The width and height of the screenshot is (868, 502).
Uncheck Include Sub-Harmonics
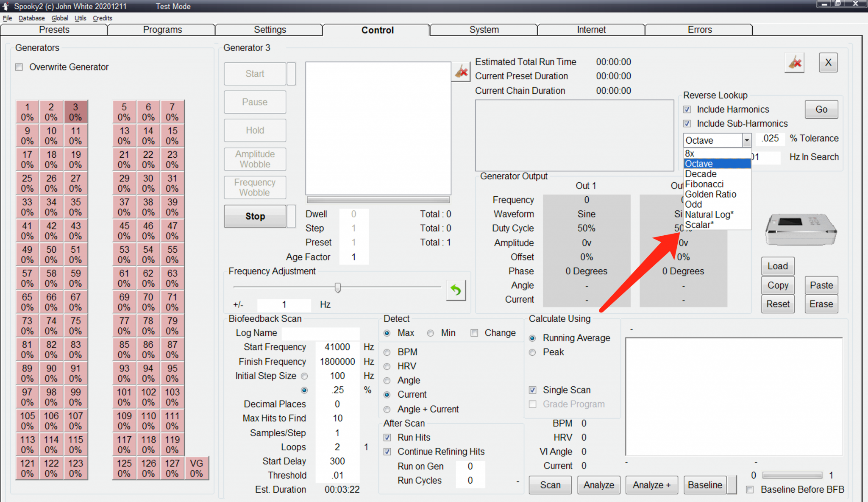[687, 124]
